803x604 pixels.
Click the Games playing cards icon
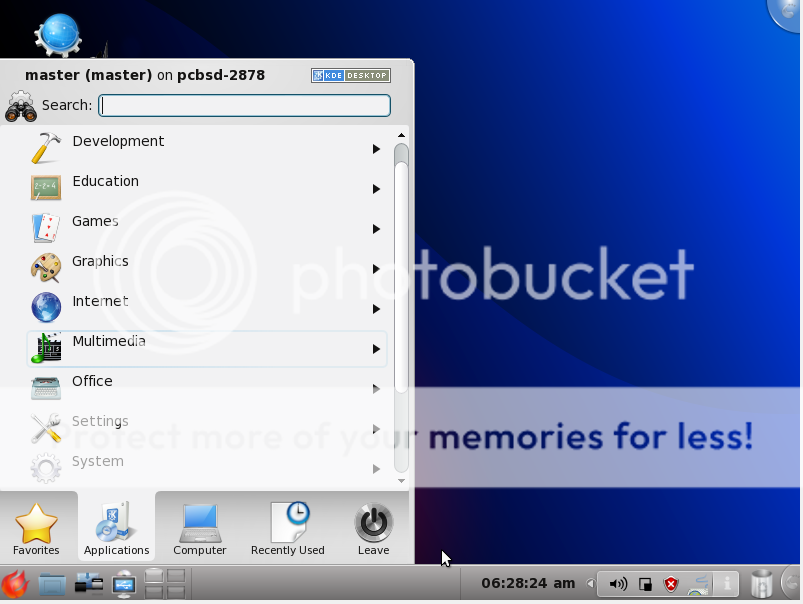46,227
